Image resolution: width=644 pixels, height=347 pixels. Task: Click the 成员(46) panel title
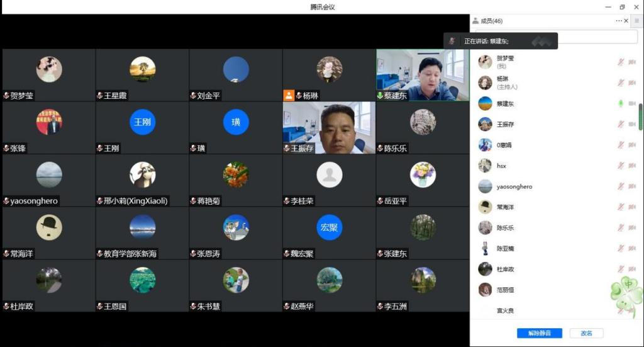tap(491, 21)
